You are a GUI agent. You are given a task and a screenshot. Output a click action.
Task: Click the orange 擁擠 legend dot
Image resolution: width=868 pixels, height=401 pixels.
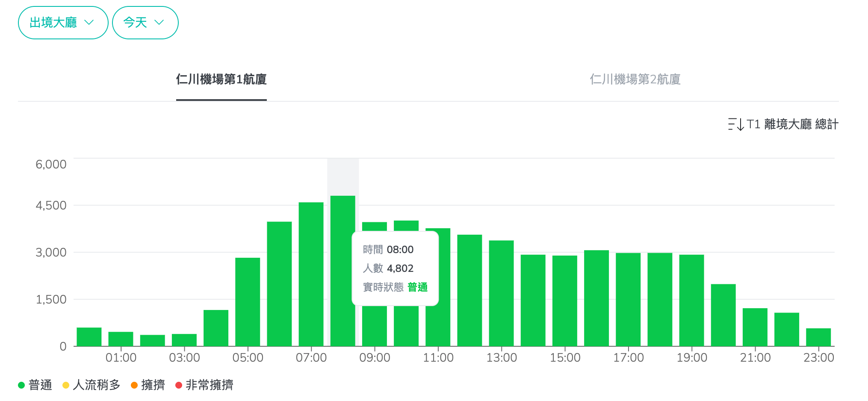tap(134, 385)
